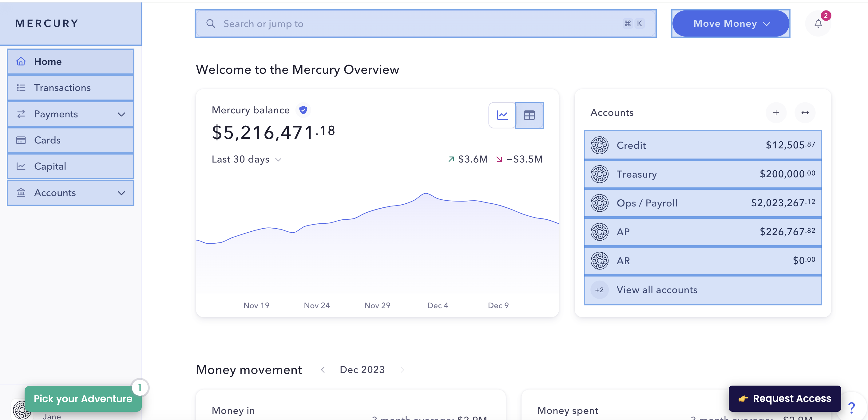Viewport: 868px width, 420px height.
Task: Switch balance view to table layout
Action: (529, 115)
